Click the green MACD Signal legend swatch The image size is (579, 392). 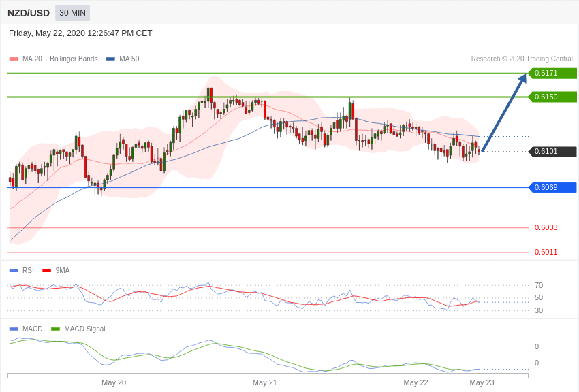(55, 329)
